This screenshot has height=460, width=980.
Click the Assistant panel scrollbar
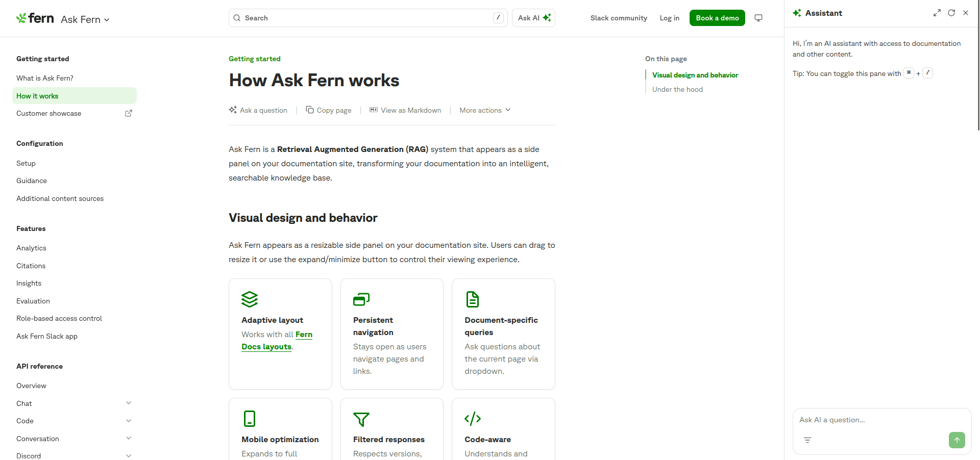pos(978,65)
